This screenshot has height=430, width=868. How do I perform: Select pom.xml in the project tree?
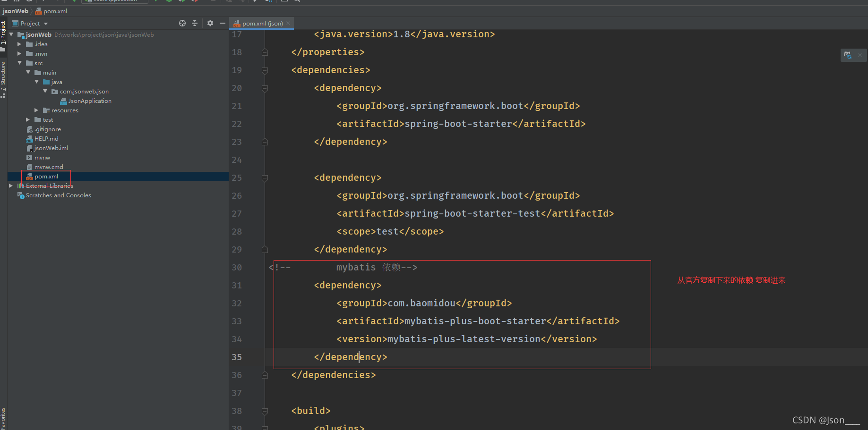point(46,176)
